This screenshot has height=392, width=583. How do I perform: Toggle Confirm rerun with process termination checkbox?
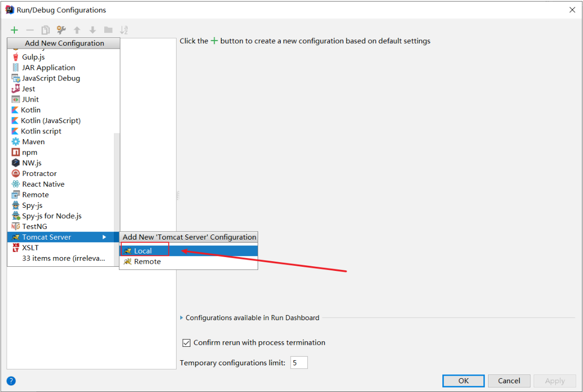coord(186,343)
